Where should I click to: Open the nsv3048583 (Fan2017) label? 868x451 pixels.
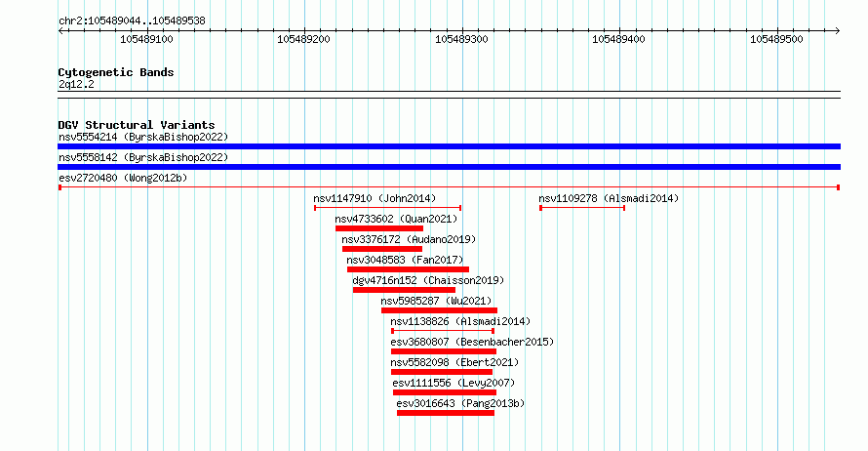pos(405,260)
